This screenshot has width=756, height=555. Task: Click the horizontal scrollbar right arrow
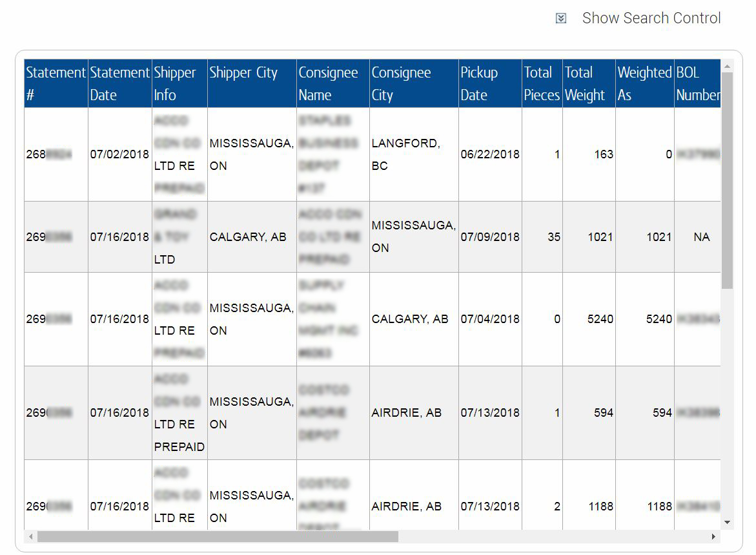pos(713,537)
